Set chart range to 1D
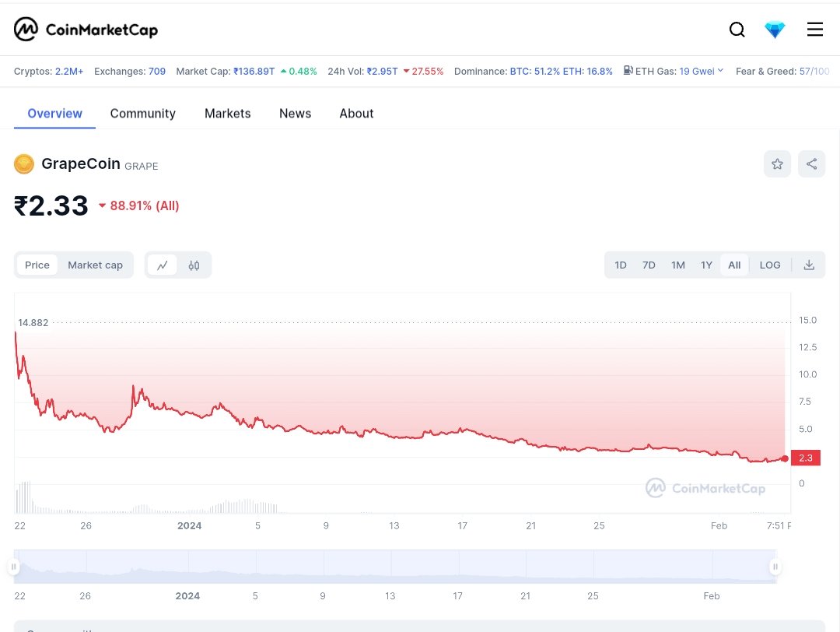This screenshot has width=840, height=632. [x=621, y=265]
